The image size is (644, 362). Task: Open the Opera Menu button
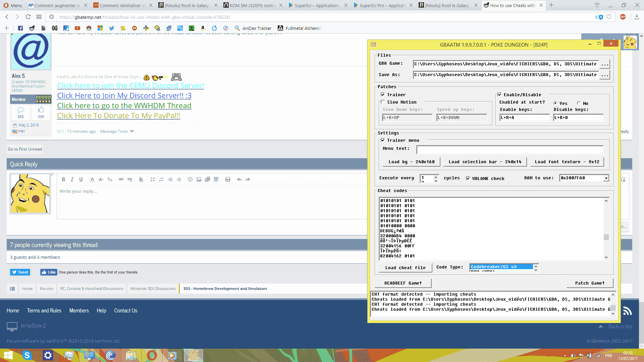pyautogui.click(x=13, y=5)
